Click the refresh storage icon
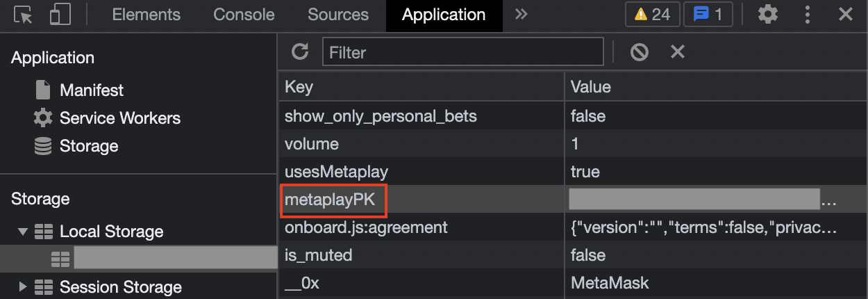 coord(300,51)
